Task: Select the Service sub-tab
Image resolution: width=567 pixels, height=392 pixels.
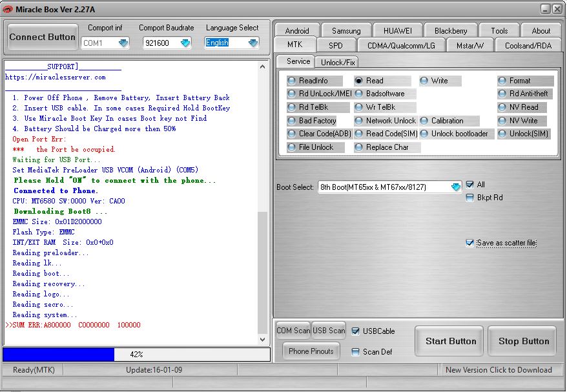Action: (x=298, y=61)
